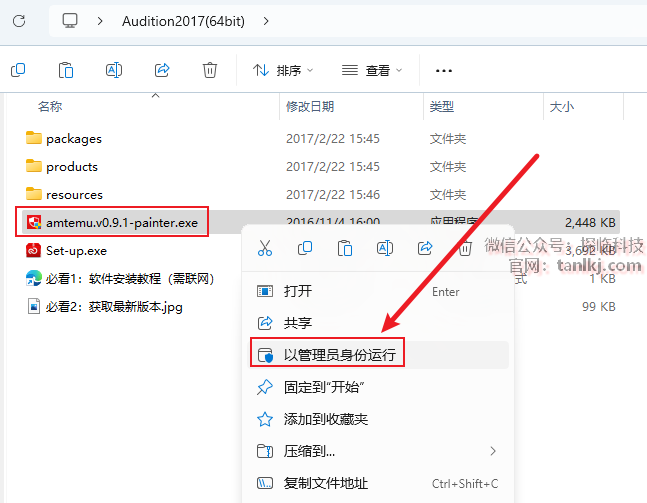Sort by 名称 column header
This screenshot has width=647, height=503.
click(50, 107)
